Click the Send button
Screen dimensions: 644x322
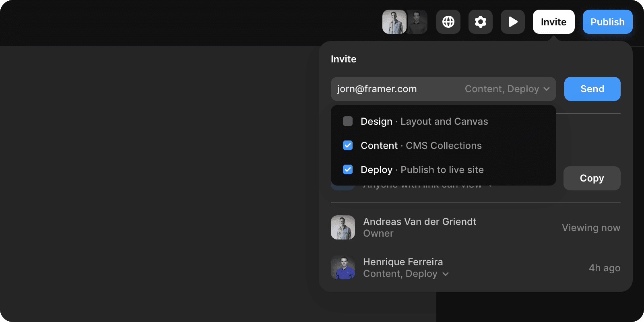(x=592, y=89)
